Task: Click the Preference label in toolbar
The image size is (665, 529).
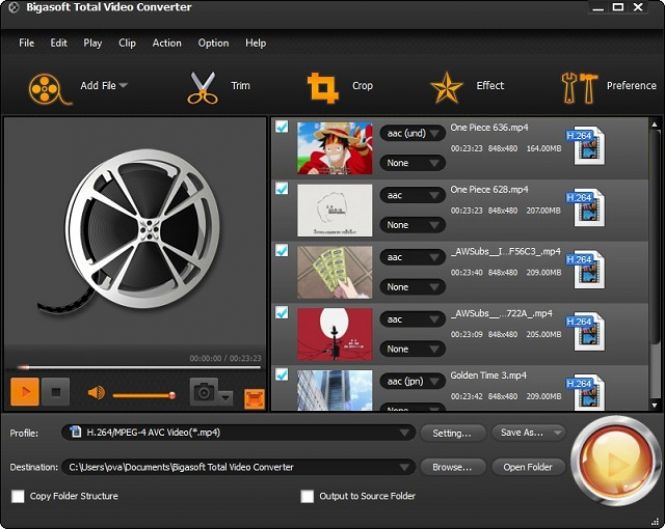Action: pos(631,85)
